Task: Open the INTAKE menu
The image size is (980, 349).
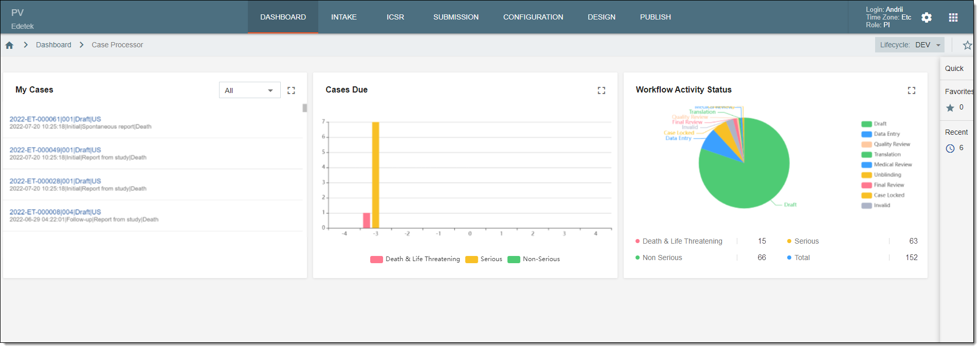Action: tap(344, 17)
